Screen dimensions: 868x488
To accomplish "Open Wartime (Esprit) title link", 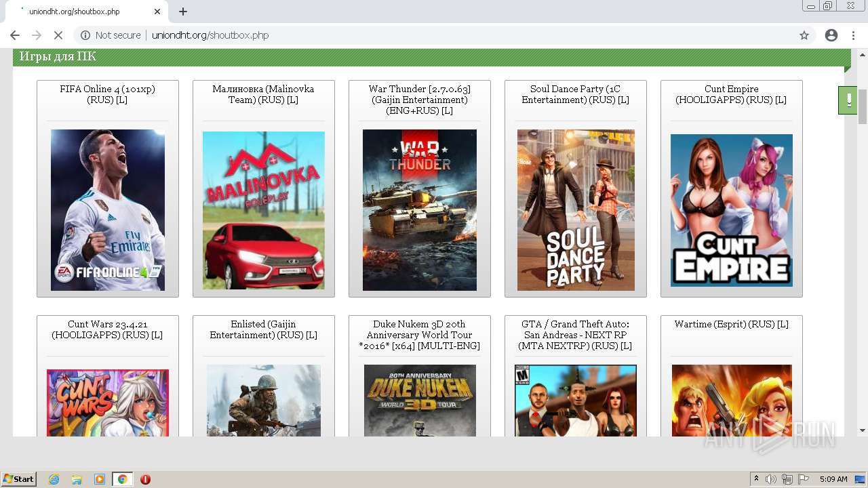I will pyautogui.click(x=731, y=324).
